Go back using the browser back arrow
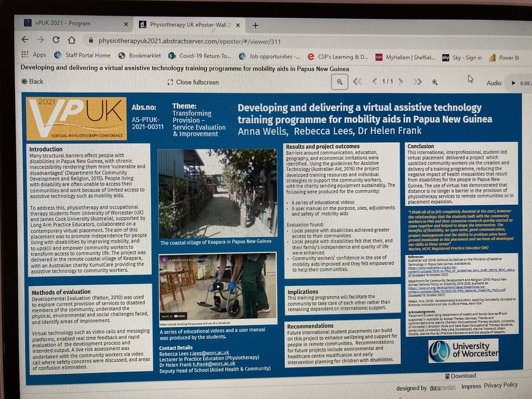 (x=25, y=40)
